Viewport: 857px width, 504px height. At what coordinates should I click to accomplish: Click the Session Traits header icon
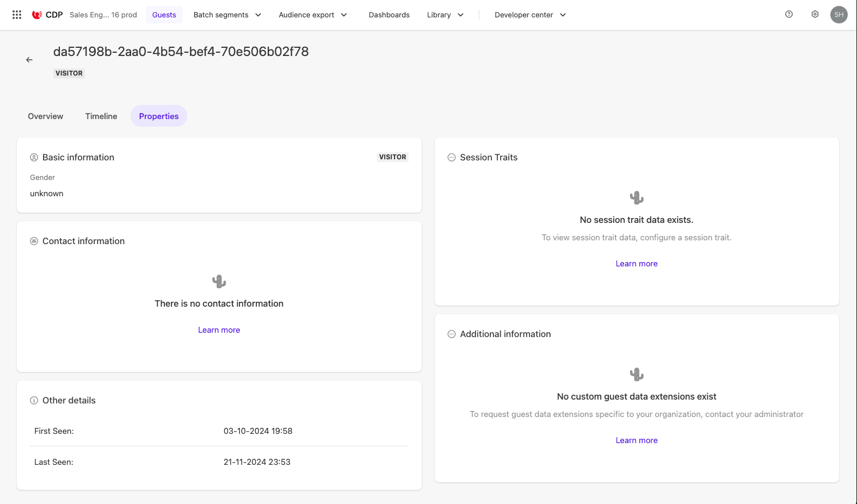coord(452,158)
